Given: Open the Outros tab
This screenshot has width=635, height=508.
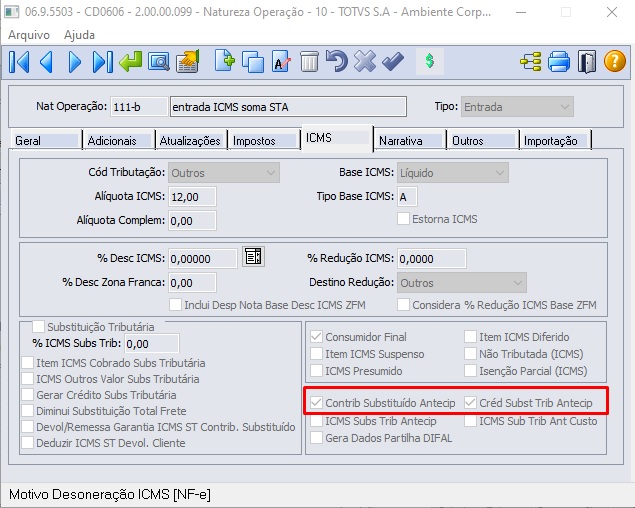Looking at the screenshot, I should (482, 141).
